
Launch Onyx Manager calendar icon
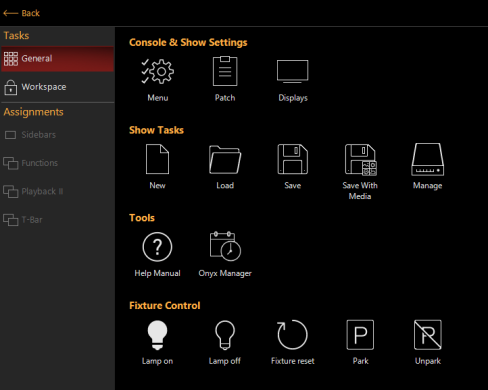225,246
